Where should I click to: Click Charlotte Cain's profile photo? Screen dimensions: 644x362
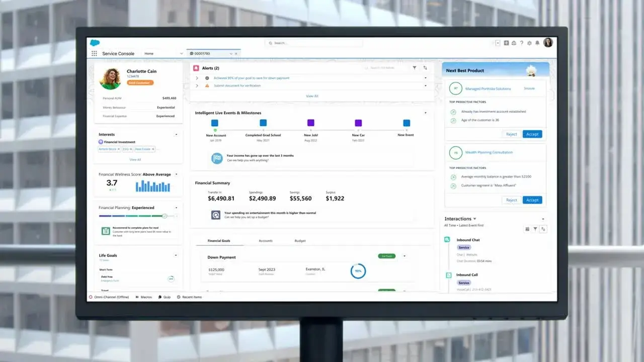[x=110, y=78]
